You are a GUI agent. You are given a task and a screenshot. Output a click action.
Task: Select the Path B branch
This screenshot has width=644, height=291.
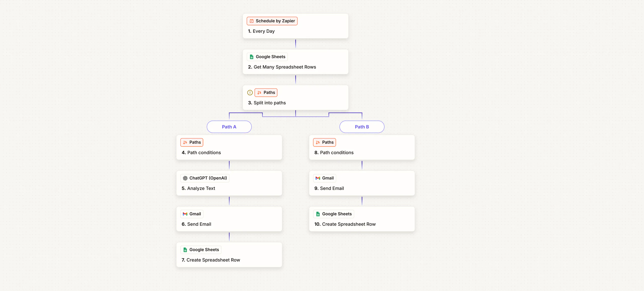pyautogui.click(x=362, y=127)
